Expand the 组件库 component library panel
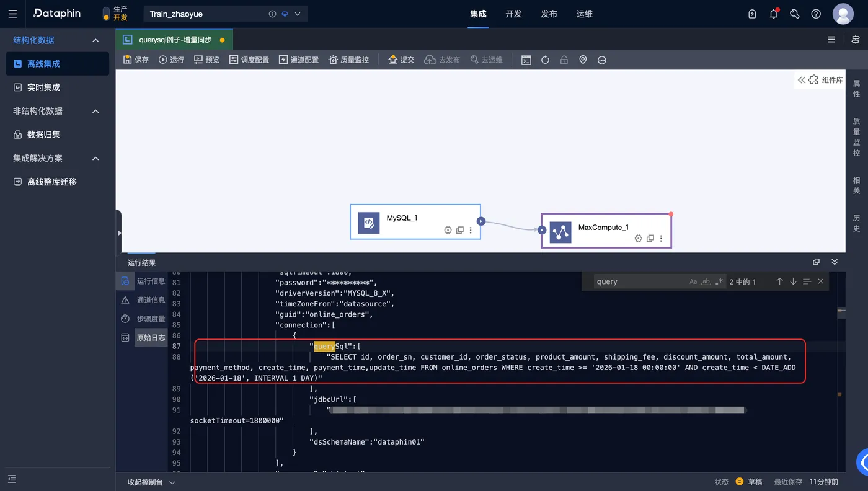Image resolution: width=868 pixels, height=491 pixels. click(x=820, y=80)
